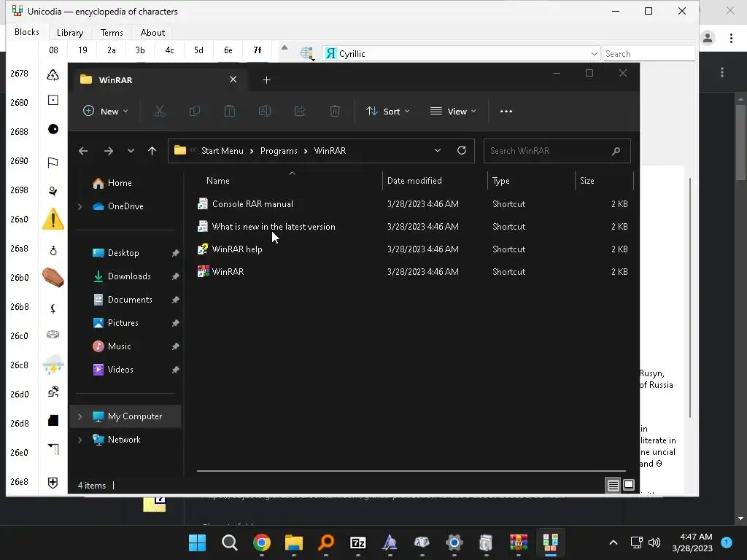The height and width of the screenshot is (560, 747).
Task: Sort files by the Type column header
Action: [x=531, y=181]
